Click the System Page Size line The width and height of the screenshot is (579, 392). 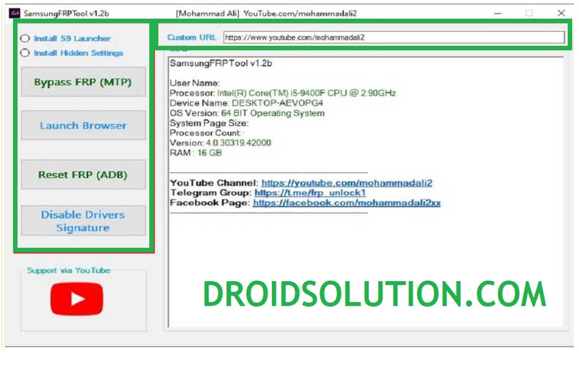pyautogui.click(x=209, y=123)
